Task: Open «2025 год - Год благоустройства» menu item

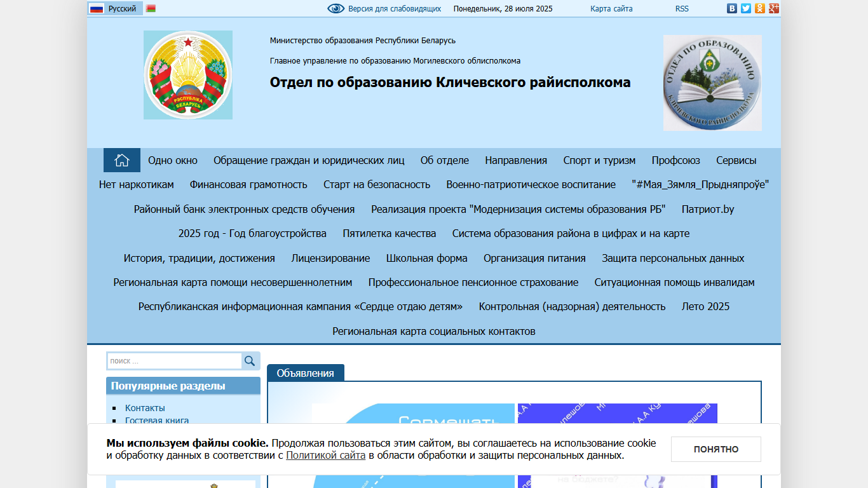Action: pos(252,233)
